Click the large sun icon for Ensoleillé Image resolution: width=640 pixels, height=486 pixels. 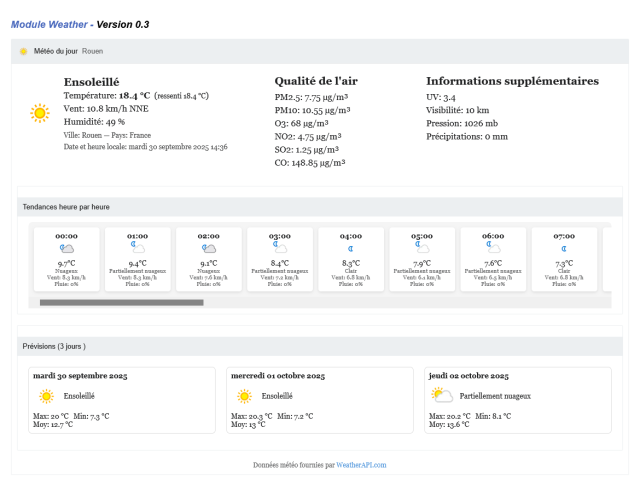coord(40,113)
